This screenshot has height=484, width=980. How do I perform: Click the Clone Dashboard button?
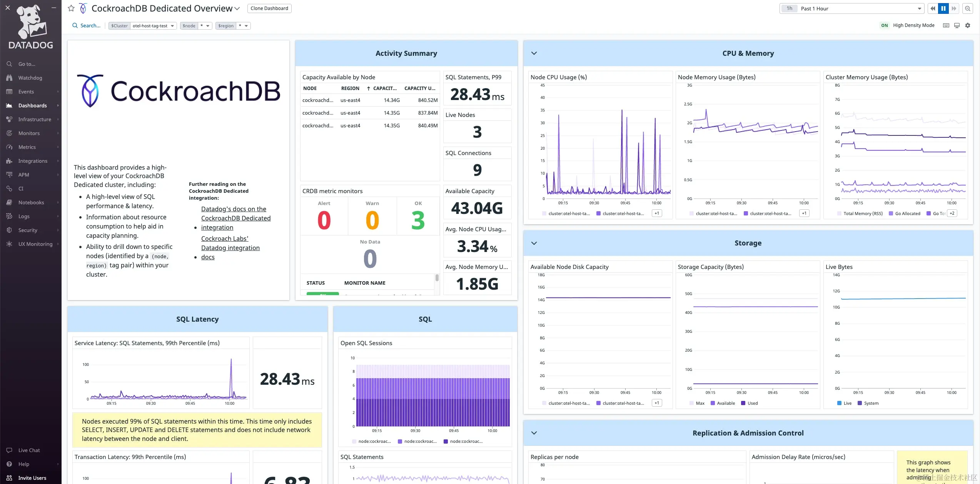click(x=269, y=8)
